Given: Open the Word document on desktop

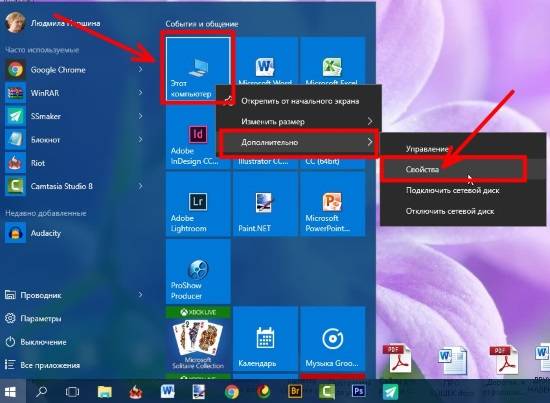Looking at the screenshot, I should [452, 360].
